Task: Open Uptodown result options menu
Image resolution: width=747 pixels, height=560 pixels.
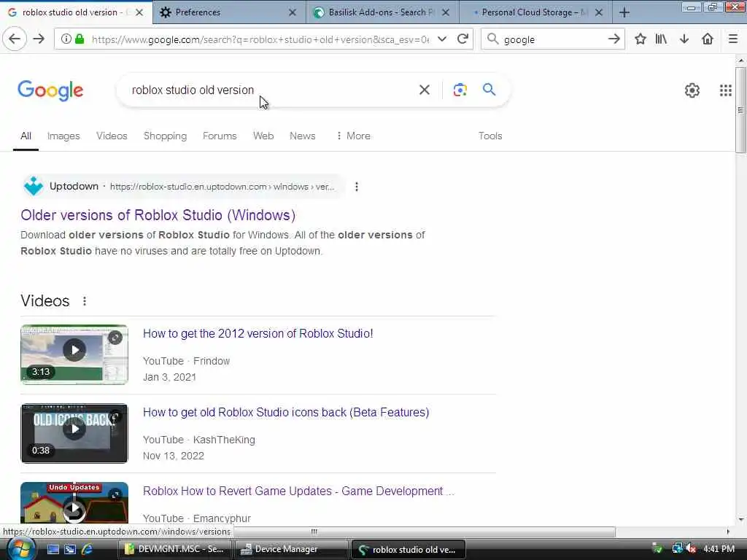Action: [x=356, y=187]
